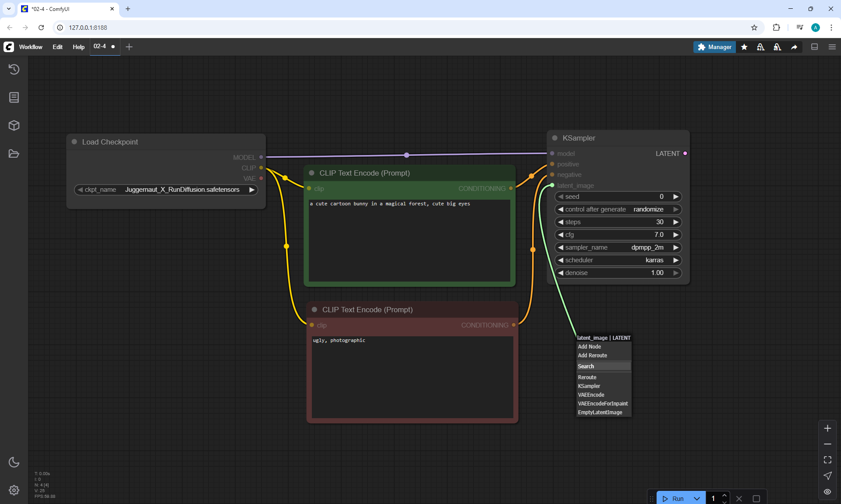Viewport: 841px width, 504px height.
Task: Toggle the bottom panel icon
Action: [814, 47]
